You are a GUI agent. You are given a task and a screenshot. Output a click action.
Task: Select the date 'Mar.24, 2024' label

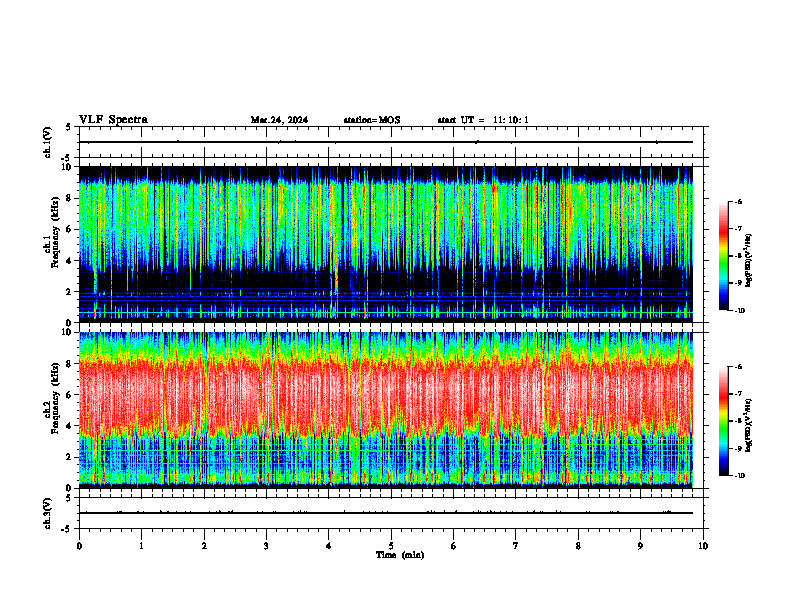pyautogui.click(x=279, y=120)
